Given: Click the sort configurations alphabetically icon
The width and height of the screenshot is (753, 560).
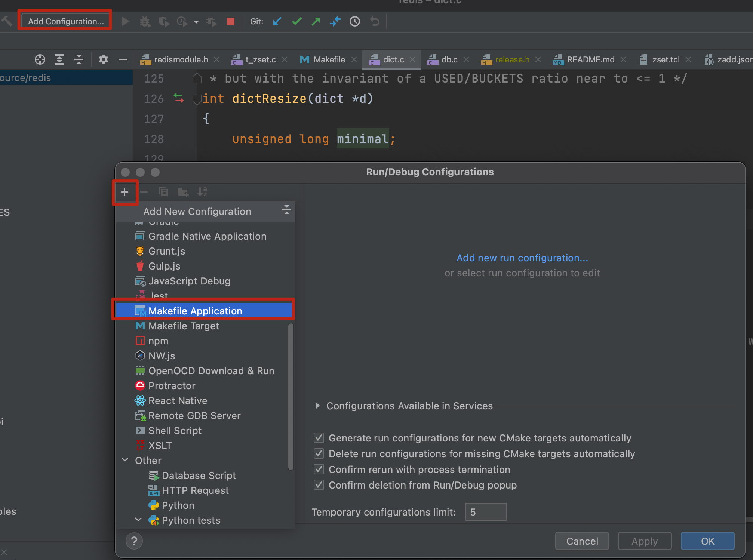Looking at the screenshot, I should (x=202, y=192).
